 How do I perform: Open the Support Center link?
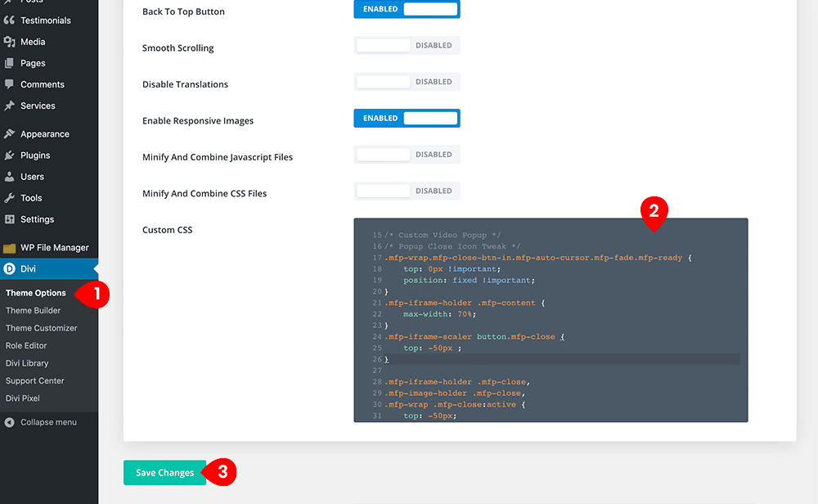[x=34, y=380]
